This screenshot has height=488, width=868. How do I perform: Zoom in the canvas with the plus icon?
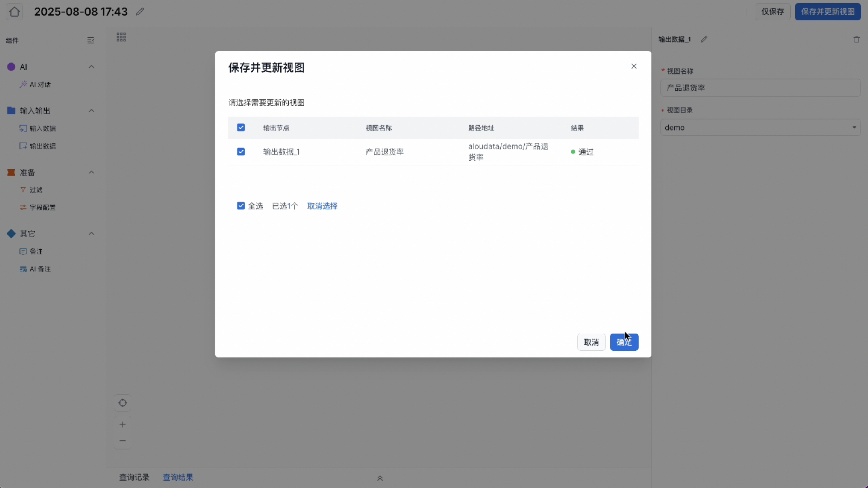coord(123,424)
